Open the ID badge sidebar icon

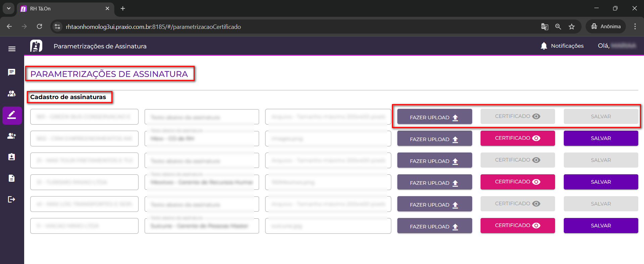[12, 157]
